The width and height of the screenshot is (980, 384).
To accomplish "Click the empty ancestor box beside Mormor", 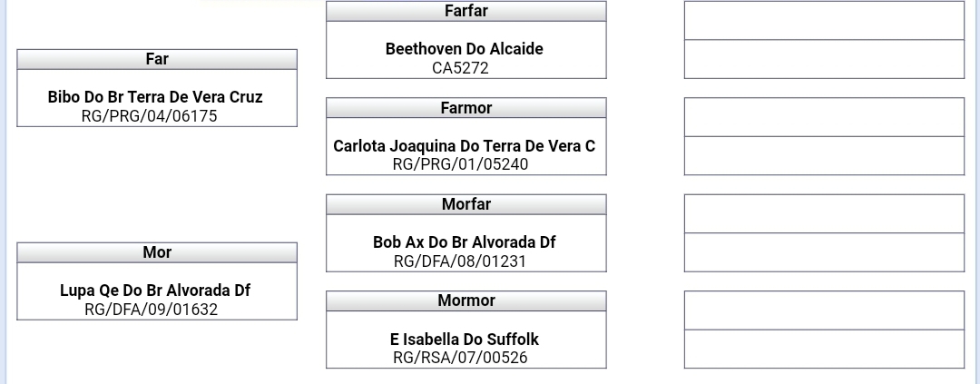I will click(x=824, y=330).
